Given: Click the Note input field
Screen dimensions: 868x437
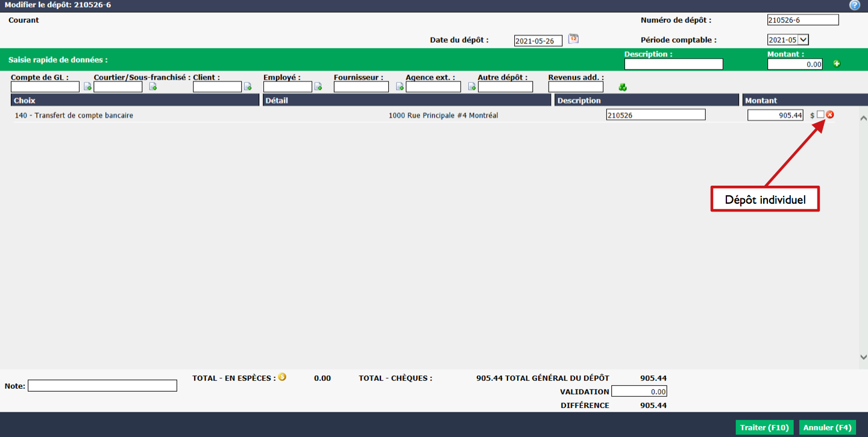Looking at the screenshot, I should (102, 386).
